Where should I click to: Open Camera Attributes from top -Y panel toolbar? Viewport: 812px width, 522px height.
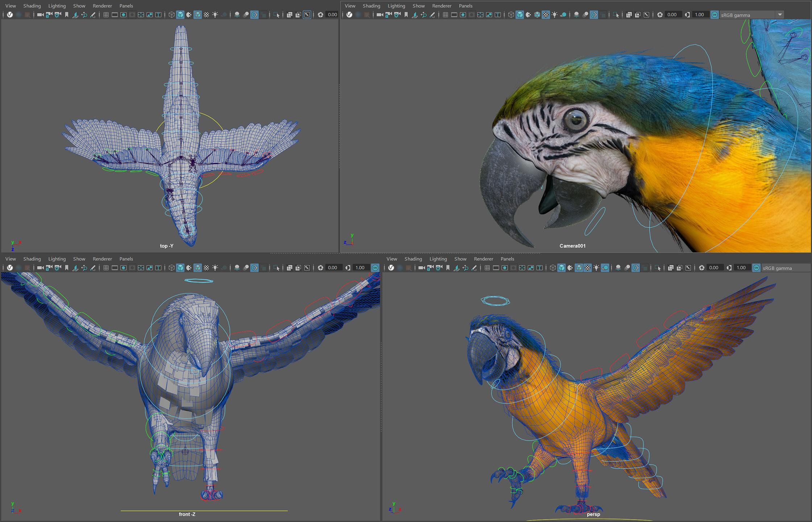[x=58, y=15]
